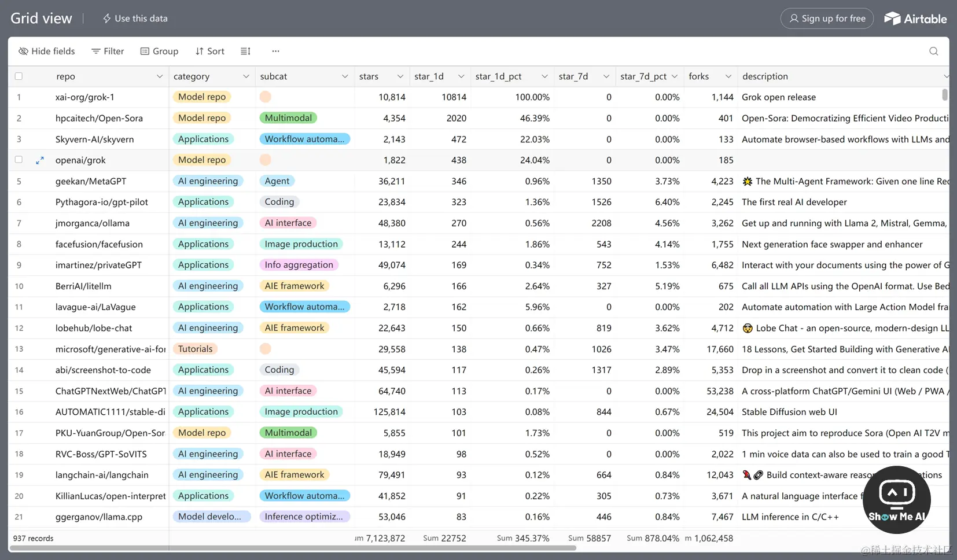The height and width of the screenshot is (560, 957).
Task: Click the vertical scrollbar thumb
Action: pos(944,95)
